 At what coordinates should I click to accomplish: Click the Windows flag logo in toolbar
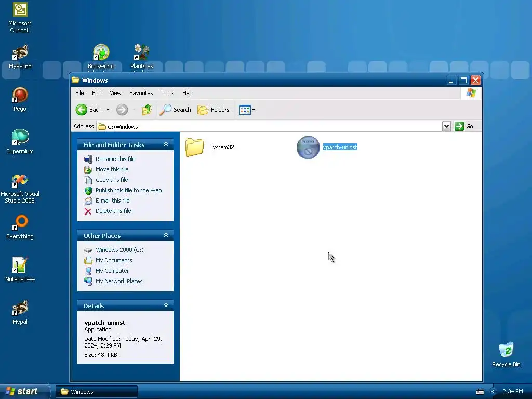(x=471, y=93)
